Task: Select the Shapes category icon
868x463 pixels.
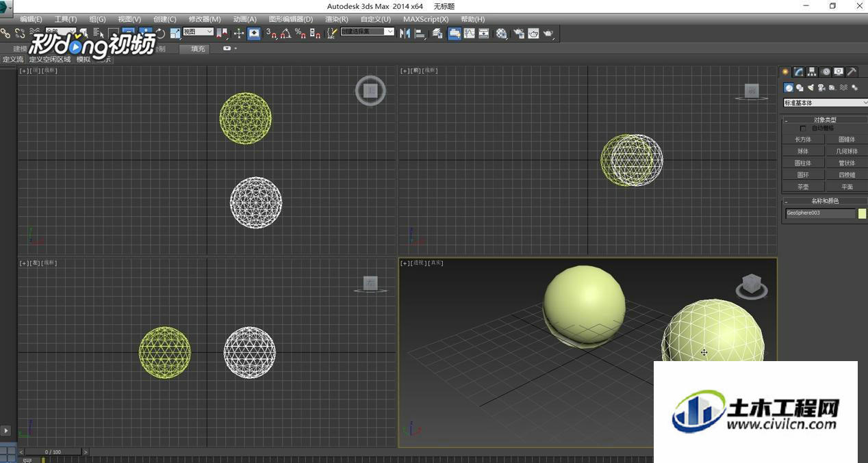Action: tap(800, 88)
